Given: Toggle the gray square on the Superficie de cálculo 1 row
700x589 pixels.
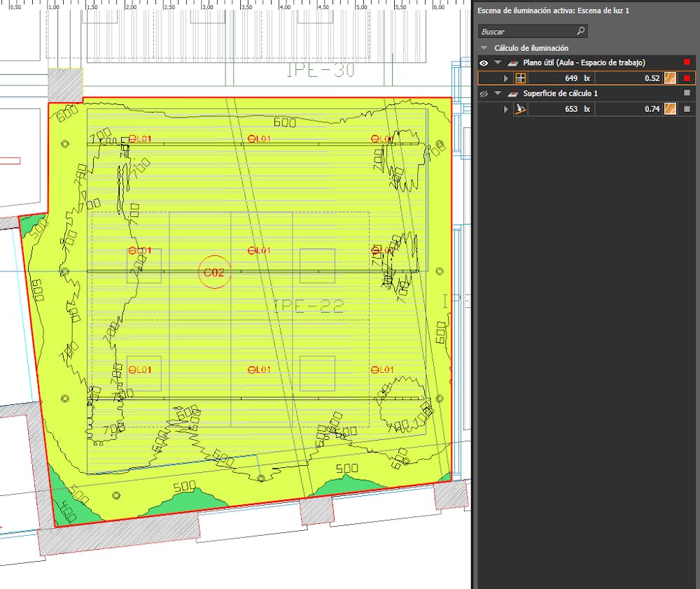Looking at the screenshot, I should (x=687, y=94).
